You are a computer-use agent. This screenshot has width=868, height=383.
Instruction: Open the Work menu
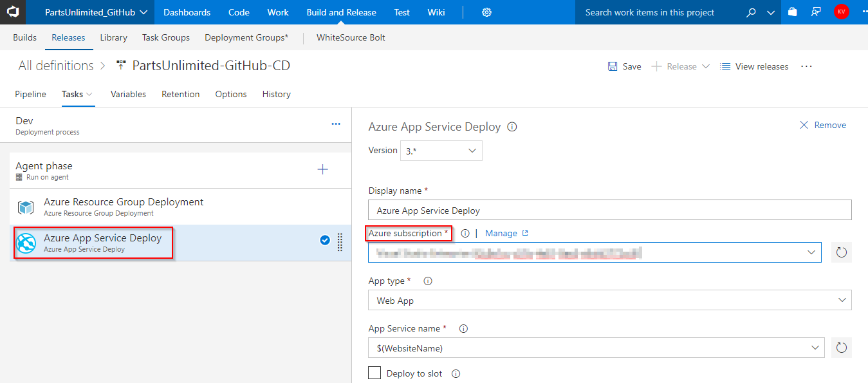[278, 12]
